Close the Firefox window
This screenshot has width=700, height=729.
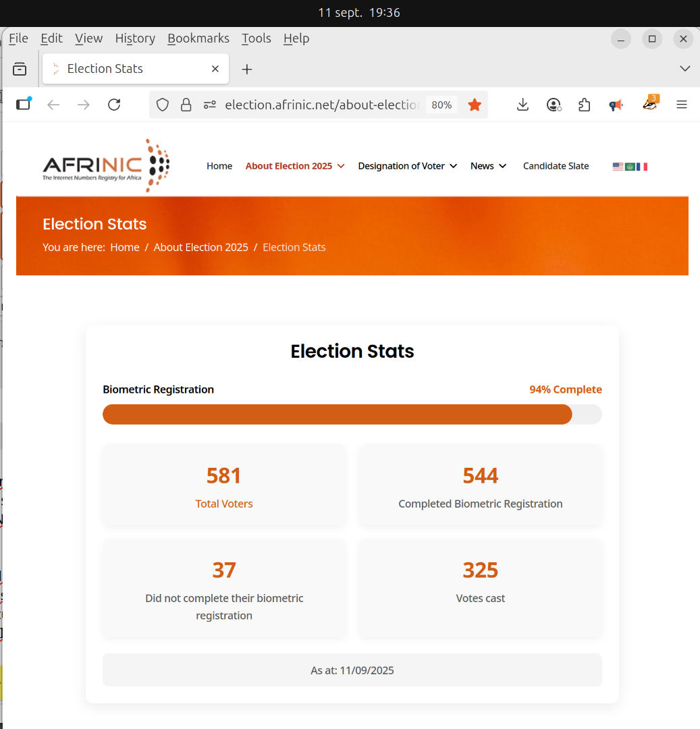tap(683, 39)
